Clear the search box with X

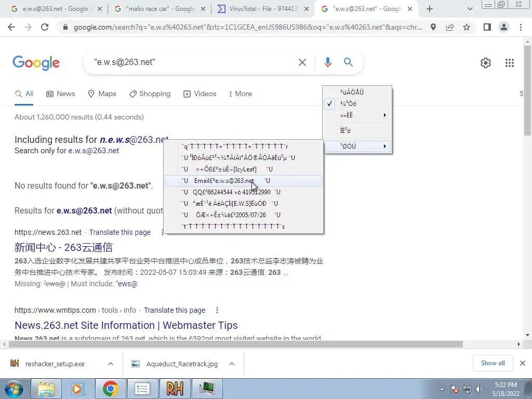[x=302, y=62]
